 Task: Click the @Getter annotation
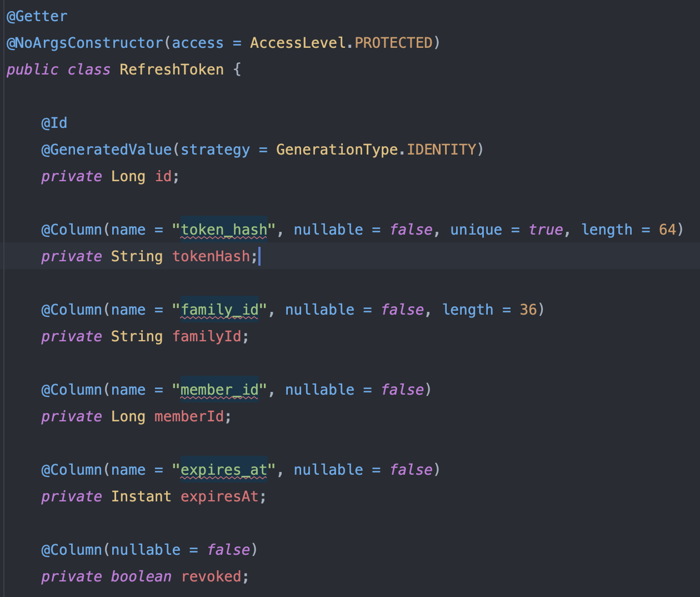(x=37, y=16)
